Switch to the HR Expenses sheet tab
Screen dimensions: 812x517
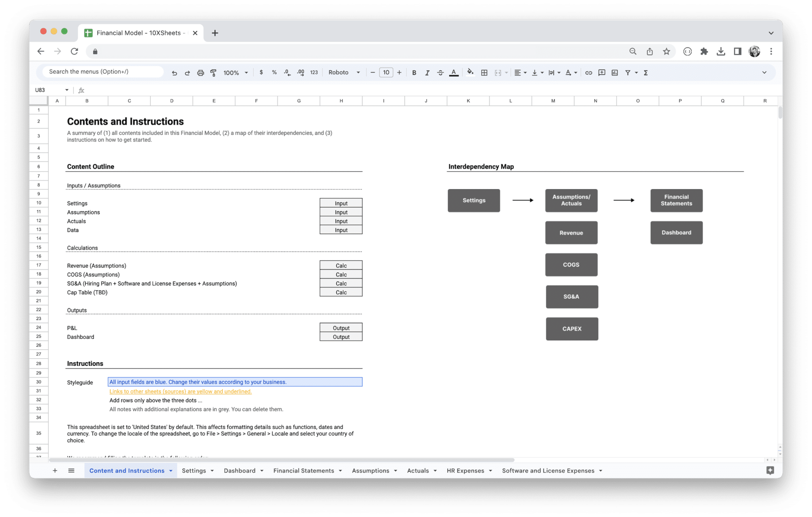point(466,470)
